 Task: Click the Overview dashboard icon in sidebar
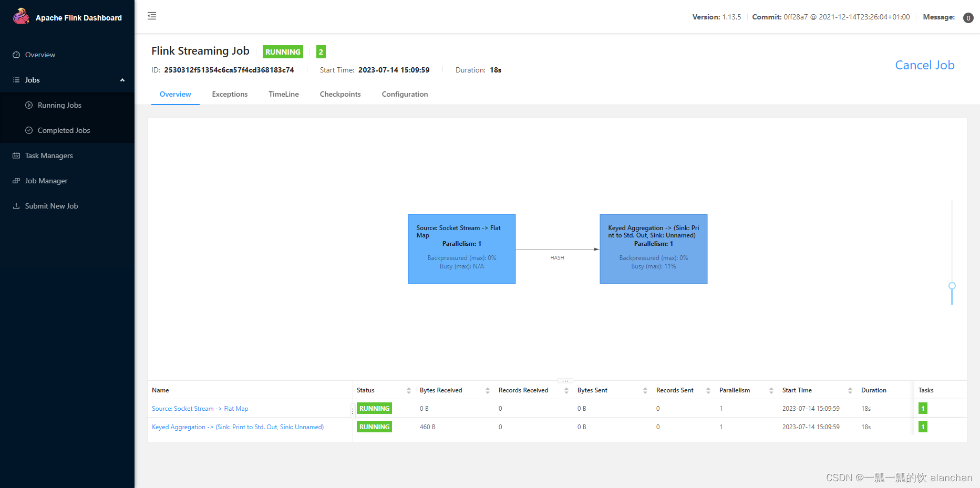[x=16, y=55]
